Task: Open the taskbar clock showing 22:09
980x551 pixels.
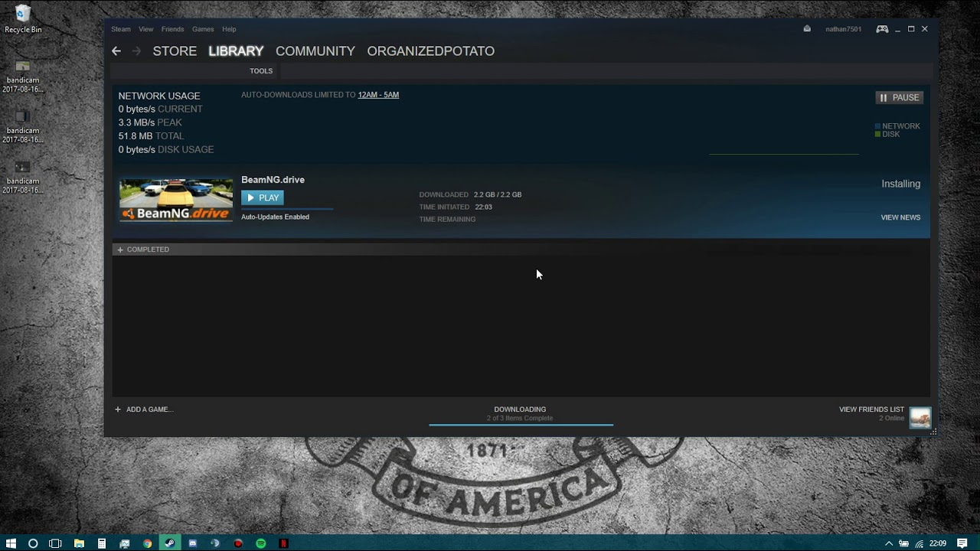Action: (938, 543)
